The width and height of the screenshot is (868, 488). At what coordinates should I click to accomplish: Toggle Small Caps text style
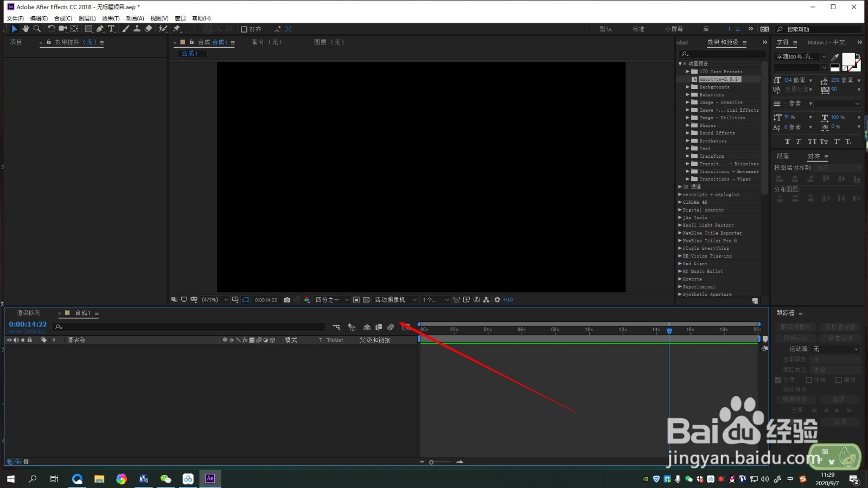pos(824,142)
